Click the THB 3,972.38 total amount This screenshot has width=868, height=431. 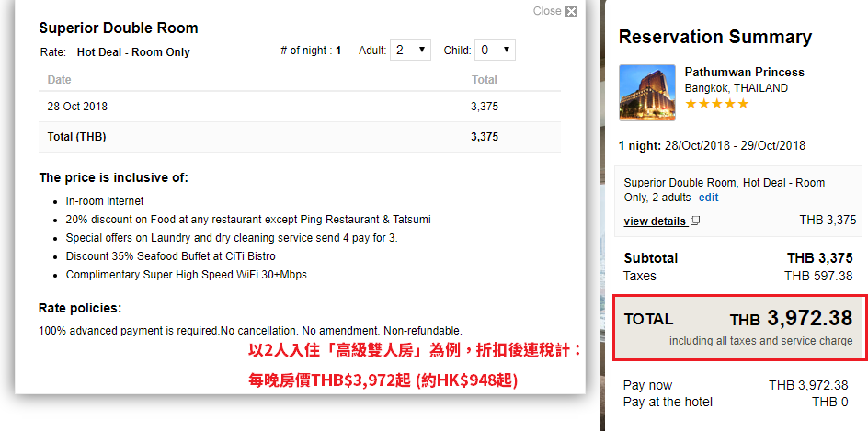pos(791,319)
